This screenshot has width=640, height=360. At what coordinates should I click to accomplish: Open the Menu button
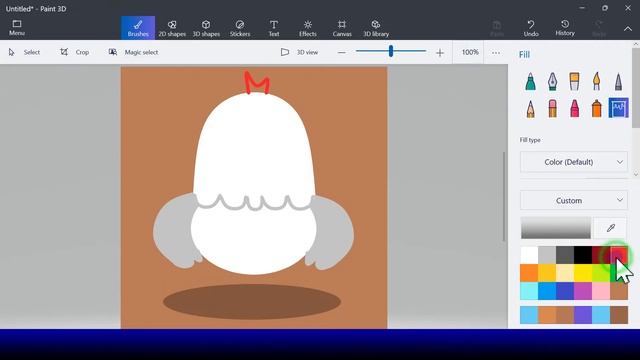tap(17, 28)
